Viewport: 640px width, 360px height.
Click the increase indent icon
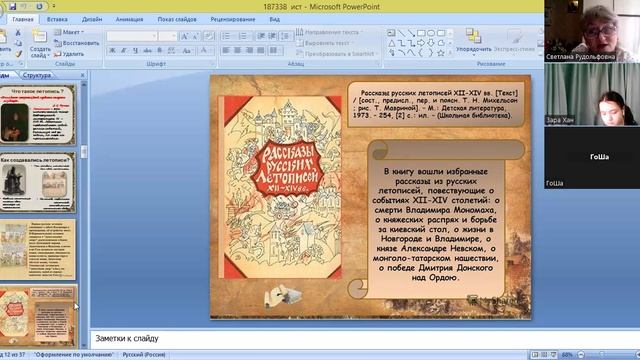tap(272, 36)
